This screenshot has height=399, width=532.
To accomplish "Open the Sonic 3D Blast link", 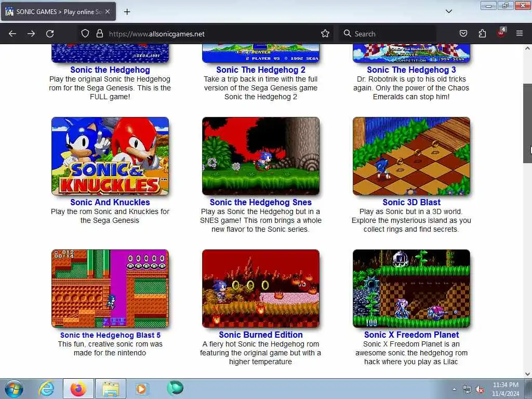I will pyautogui.click(x=411, y=202).
